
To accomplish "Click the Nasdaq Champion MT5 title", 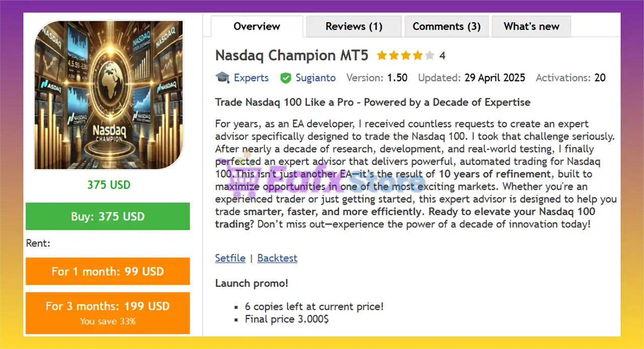I will tap(292, 55).
